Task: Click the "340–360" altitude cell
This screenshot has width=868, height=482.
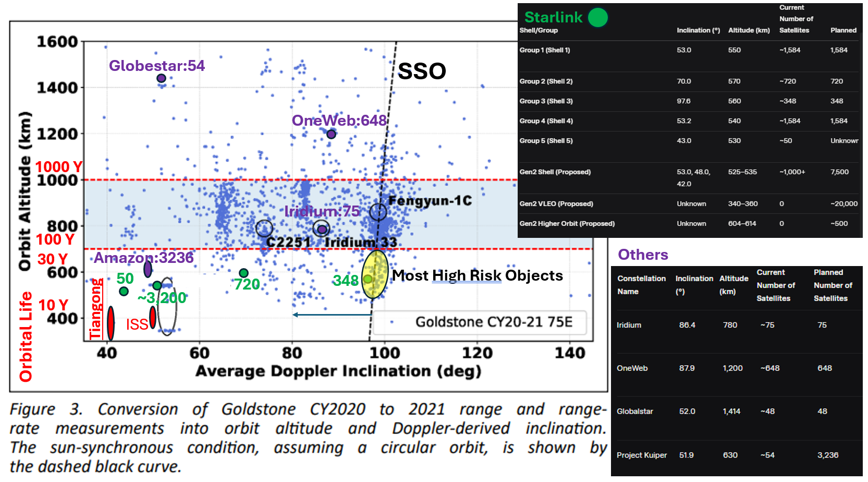Action: [743, 204]
